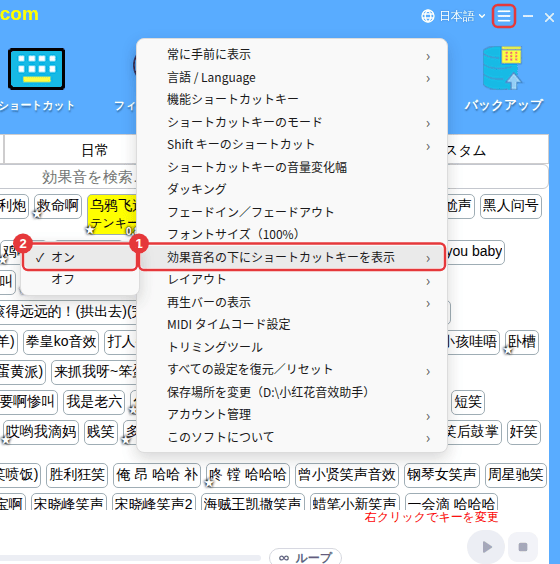Expand 常に手前に表示 submenu
560x564 pixels.
[x=292, y=55]
